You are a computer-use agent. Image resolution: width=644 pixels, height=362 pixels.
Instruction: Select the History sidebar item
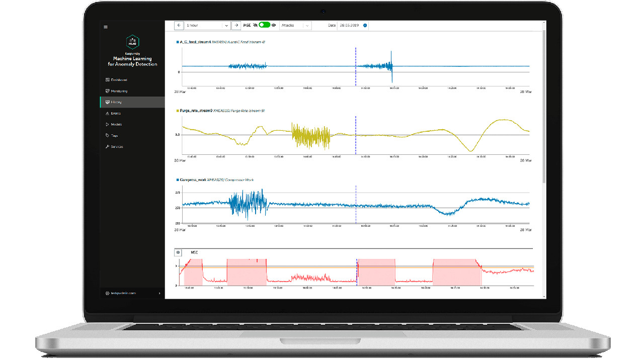tap(132, 102)
